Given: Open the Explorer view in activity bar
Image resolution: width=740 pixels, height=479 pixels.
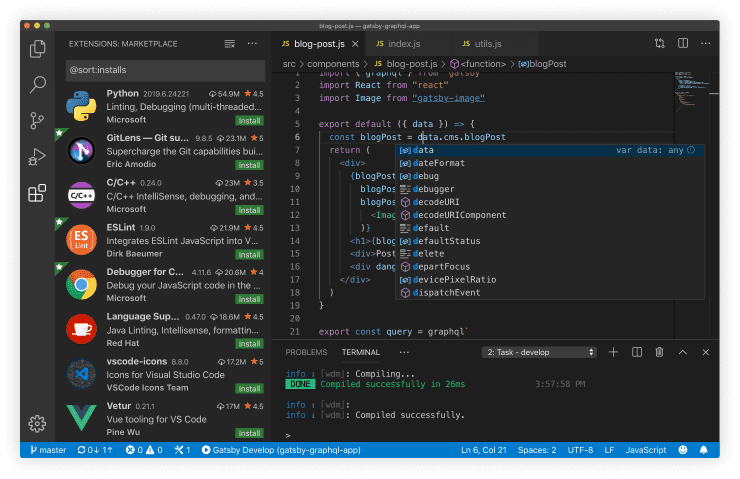Looking at the screenshot, I should coord(37,49).
